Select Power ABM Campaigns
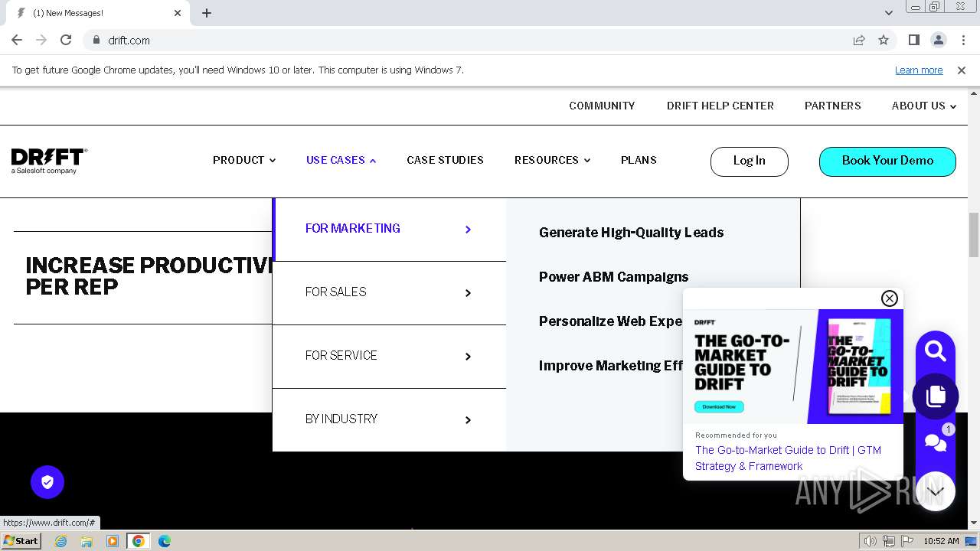 click(613, 277)
